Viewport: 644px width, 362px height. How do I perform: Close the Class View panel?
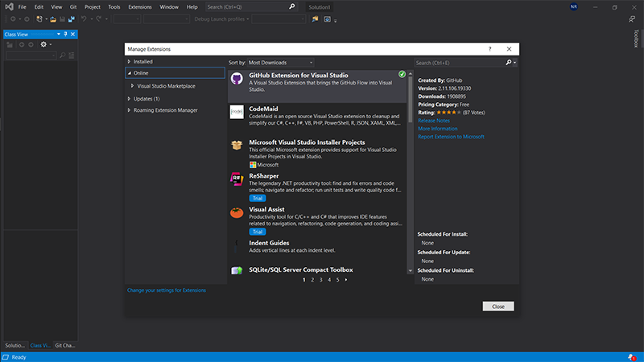pyautogui.click(x=72, y=34)
